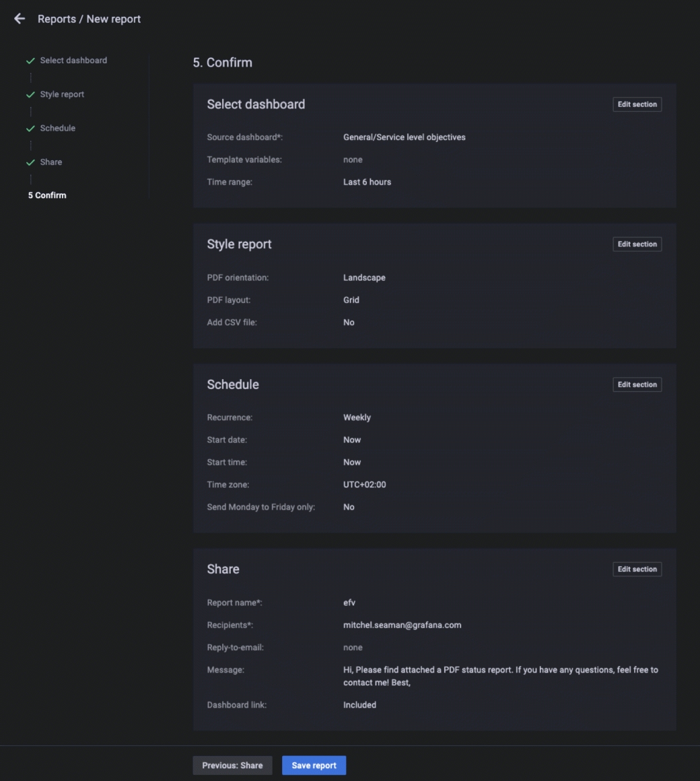Viewport: 700px width, 781px height.
Task: Click the 5. Confirm page heading
Action: 222,63
